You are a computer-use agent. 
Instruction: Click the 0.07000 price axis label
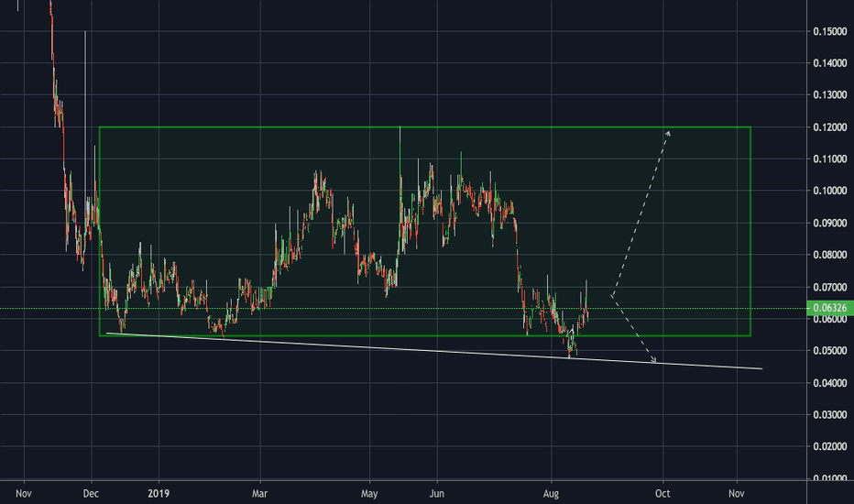830,287
